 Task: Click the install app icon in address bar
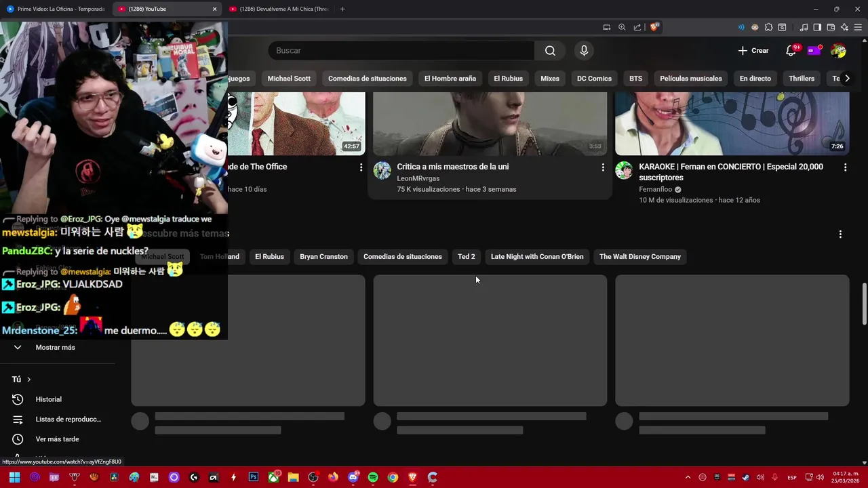click(606, 27)
